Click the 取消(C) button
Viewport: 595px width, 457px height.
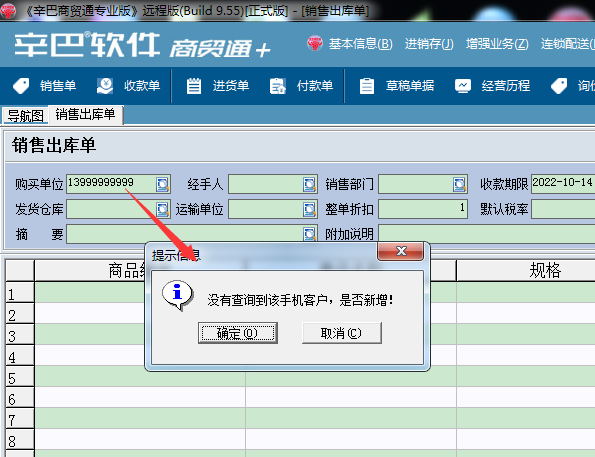(x=341, y=333)
